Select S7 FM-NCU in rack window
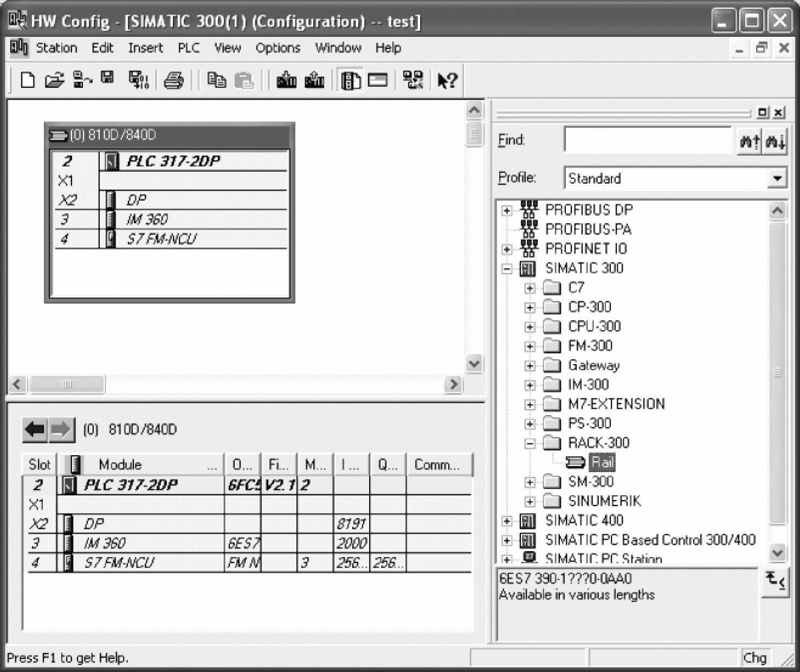Viewport: 800px width, 672px height. tap(161, 239)
